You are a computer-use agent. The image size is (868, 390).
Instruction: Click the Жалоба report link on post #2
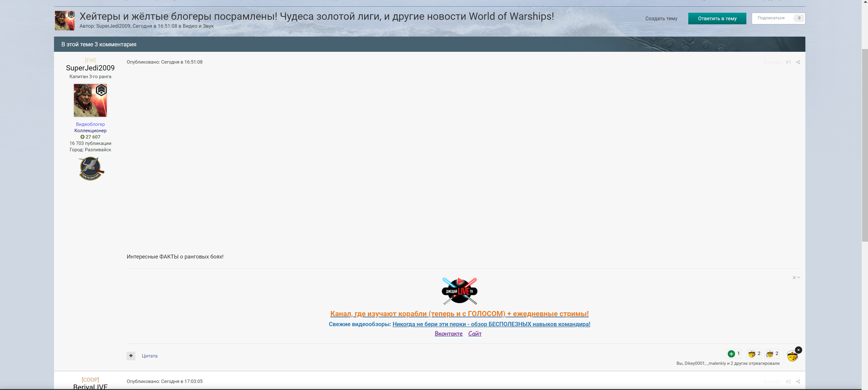pos(772,382)
